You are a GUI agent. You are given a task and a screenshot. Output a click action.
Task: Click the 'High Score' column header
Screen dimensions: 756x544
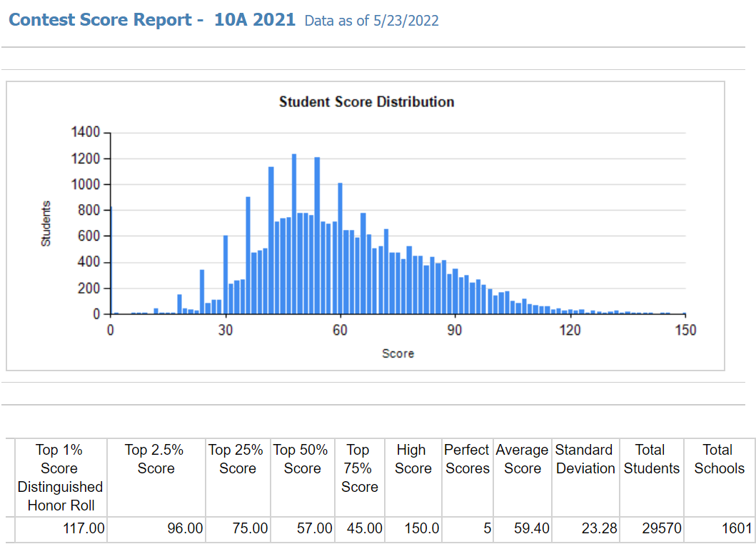413,478
